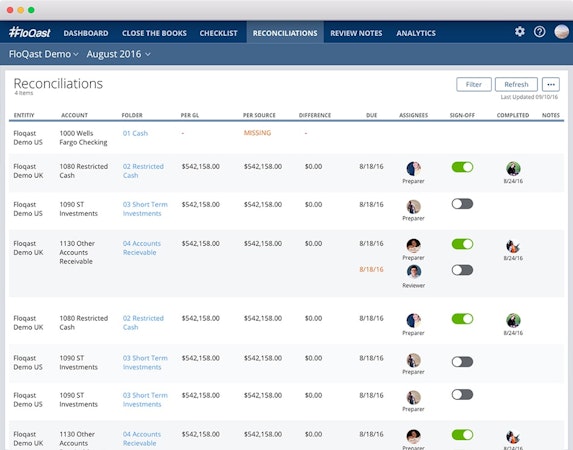This screenshot has height=450, width=573.
Task: Click Preparer avatar in second 1090 ST Investments row
Action: (413, 360)
